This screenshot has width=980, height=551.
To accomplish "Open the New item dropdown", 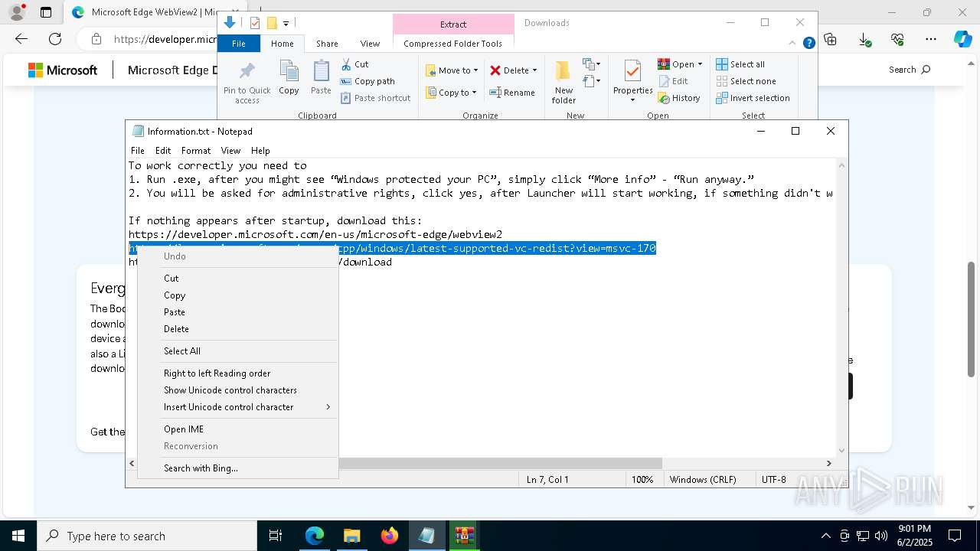I will [x=591, y=64].
